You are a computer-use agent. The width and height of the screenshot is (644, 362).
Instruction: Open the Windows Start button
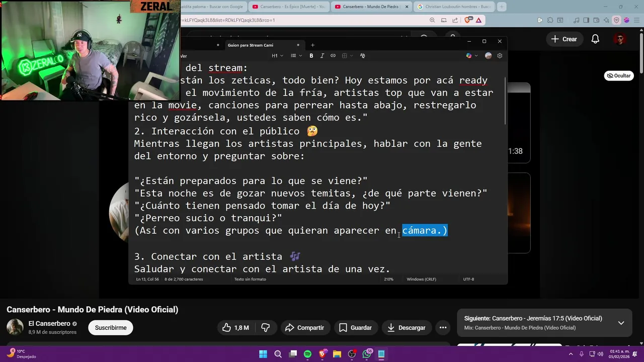tap(263, 354)
